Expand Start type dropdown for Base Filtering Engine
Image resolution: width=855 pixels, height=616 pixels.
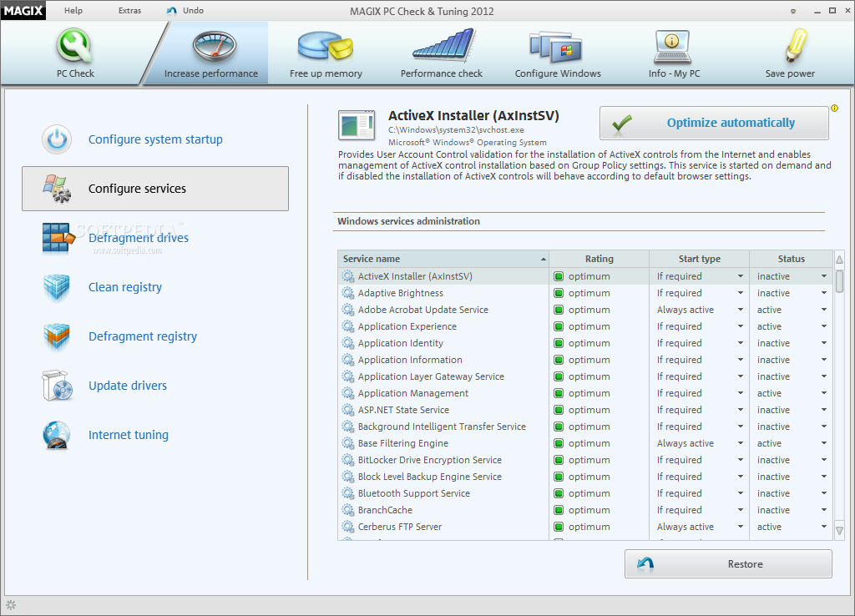click(741, 443)
